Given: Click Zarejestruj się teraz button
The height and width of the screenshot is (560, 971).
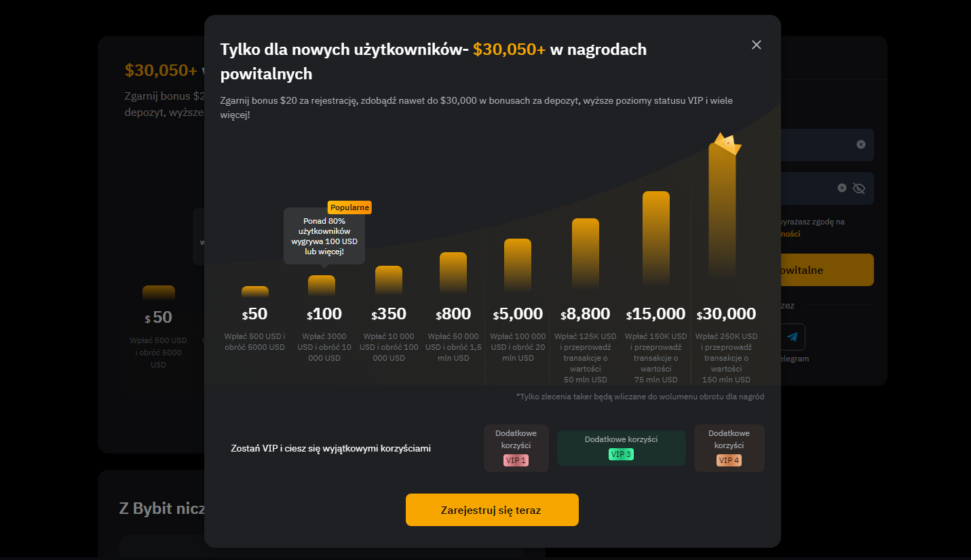Looking at the screenshot, I should 492,510.
